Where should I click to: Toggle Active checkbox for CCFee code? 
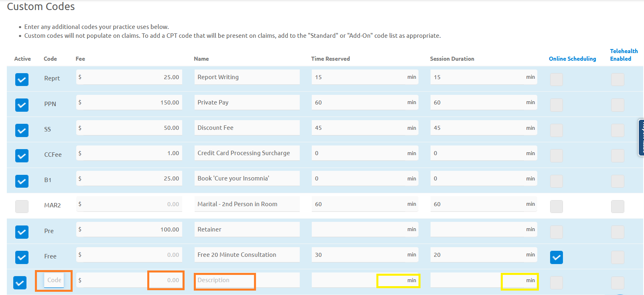point(22,156)
